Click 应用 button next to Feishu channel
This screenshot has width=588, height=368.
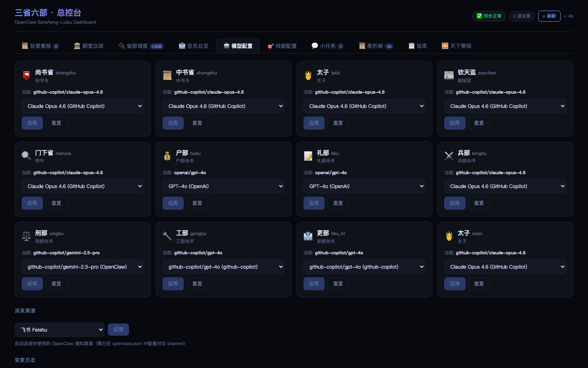(118, 330)
